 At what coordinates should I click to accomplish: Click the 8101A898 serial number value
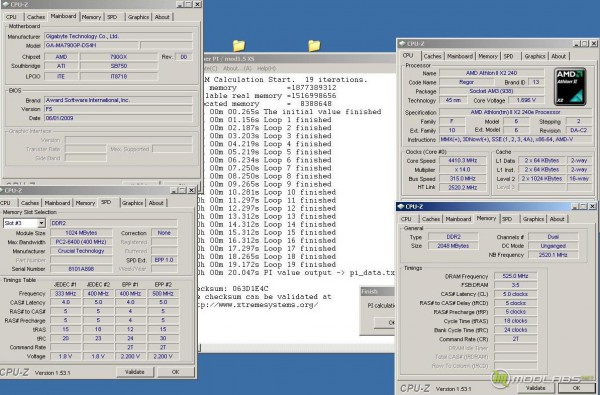[x=81, y=269]
